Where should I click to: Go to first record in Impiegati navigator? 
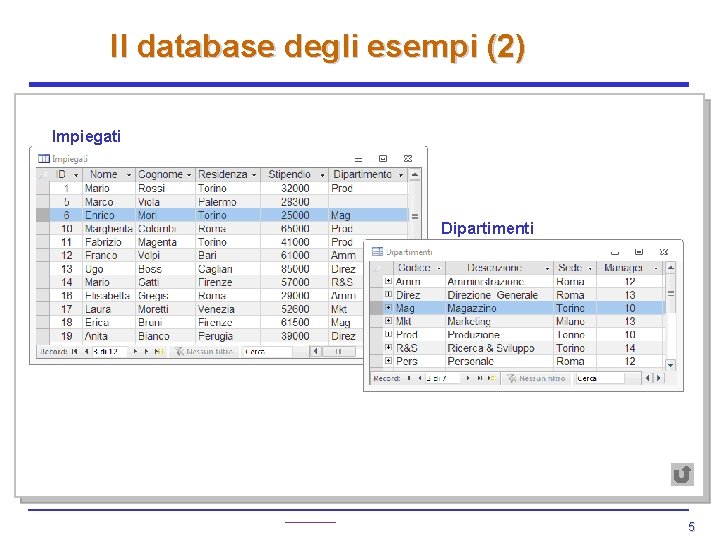tap(75, 352)
